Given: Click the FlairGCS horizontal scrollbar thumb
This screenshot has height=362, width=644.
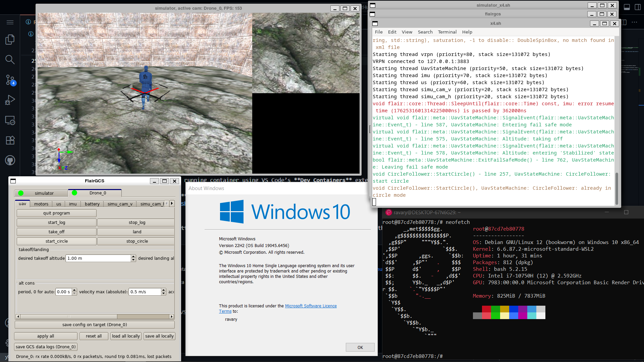Looking at the screenshot, I should pyautogui.click(x=69, y=316).
